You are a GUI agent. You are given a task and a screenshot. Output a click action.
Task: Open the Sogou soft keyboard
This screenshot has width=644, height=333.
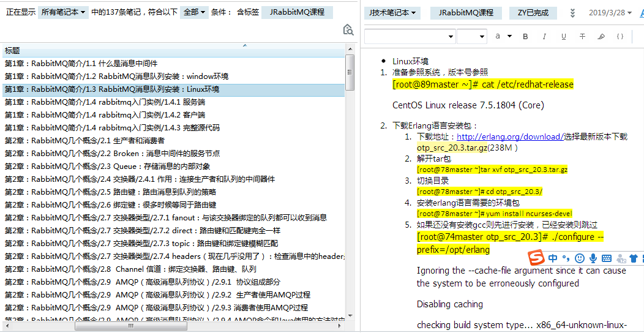click(x=607, y=258)
